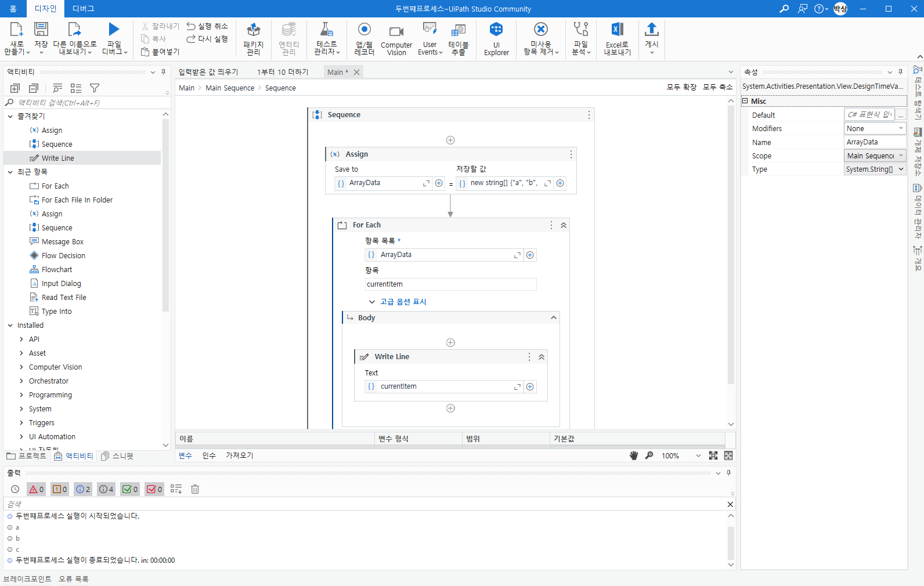
Task: Open 테스트 관리자 (Test Manager) tool
Action: [x=326, y=39]
